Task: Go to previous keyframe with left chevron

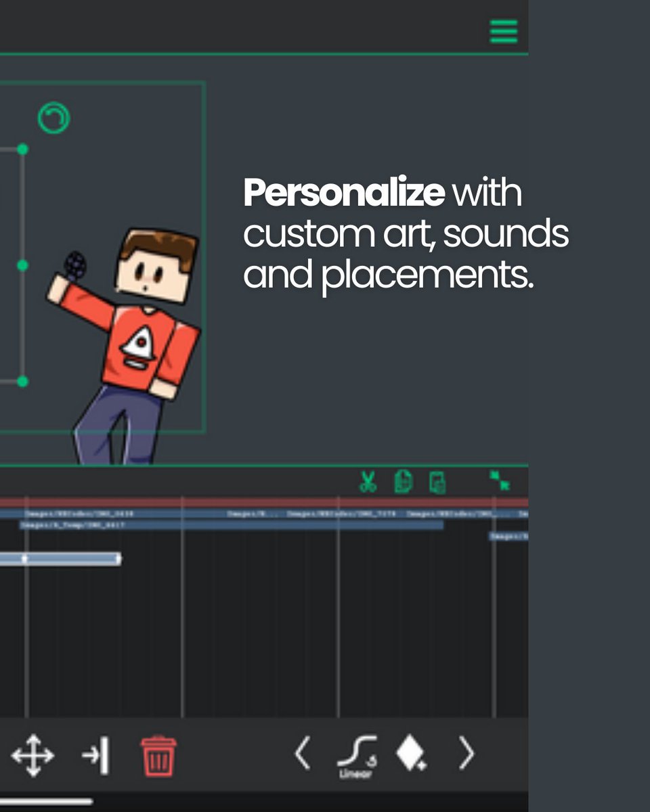Action: [x=303, y=753]
